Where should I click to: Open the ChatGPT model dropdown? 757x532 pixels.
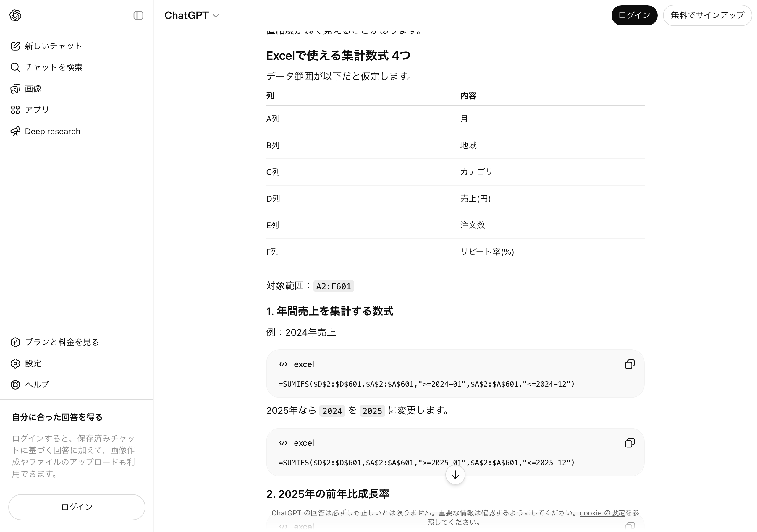click(192, 15)
